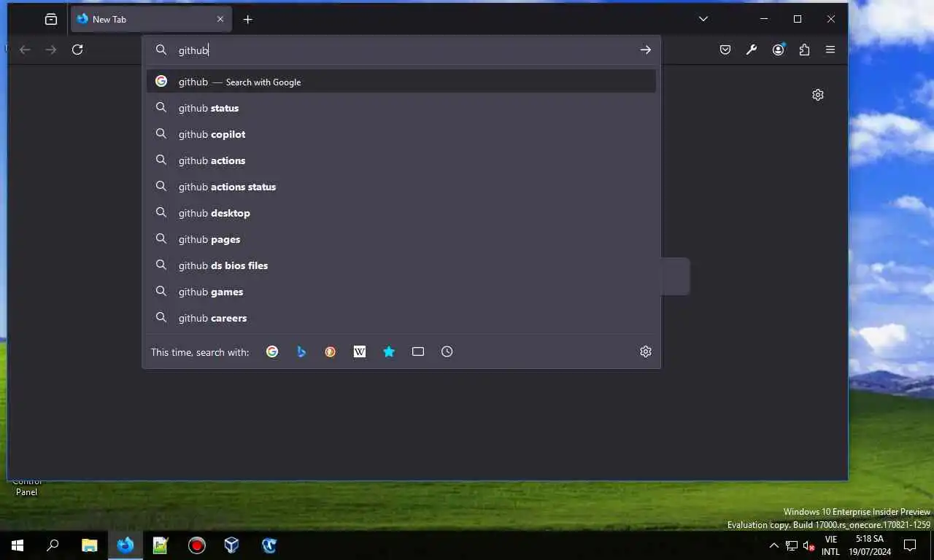Open File Explorer from taskbar
Screen dimensions: 934x560
click(x=89, y=545)
